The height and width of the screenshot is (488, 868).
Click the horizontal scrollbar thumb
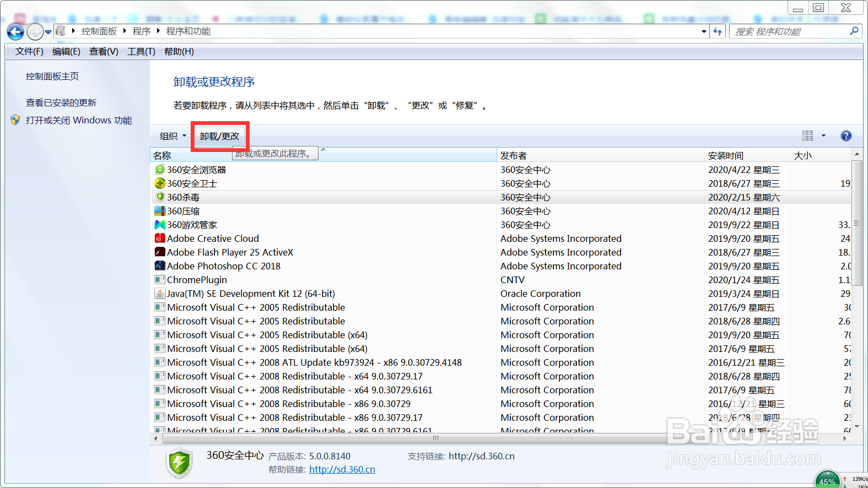[x=435, y=438]
